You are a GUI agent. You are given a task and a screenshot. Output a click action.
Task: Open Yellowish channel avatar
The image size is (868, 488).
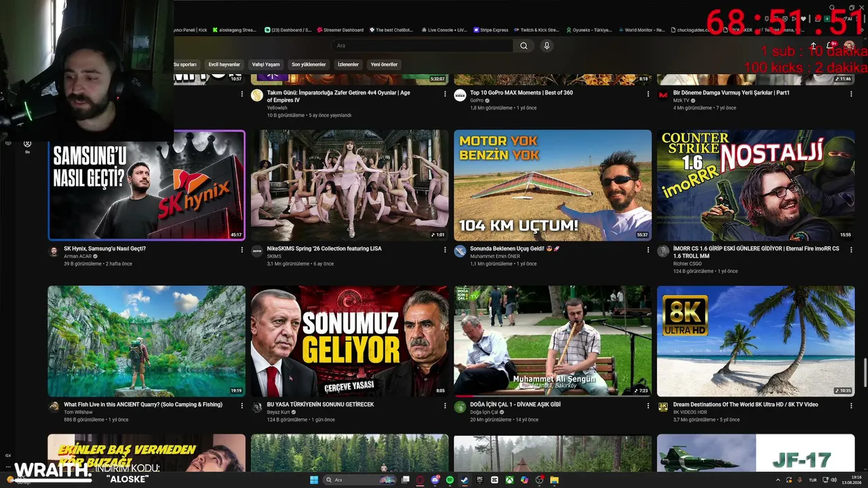coord(257,96)
